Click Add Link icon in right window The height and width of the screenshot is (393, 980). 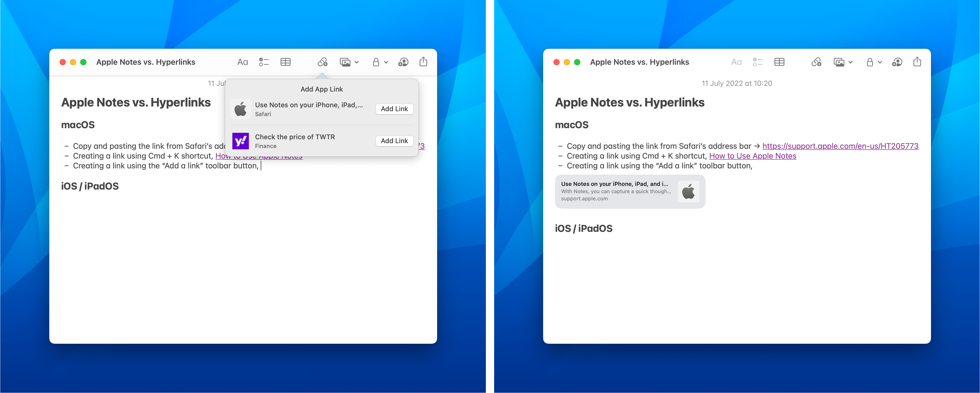[816, 62]
